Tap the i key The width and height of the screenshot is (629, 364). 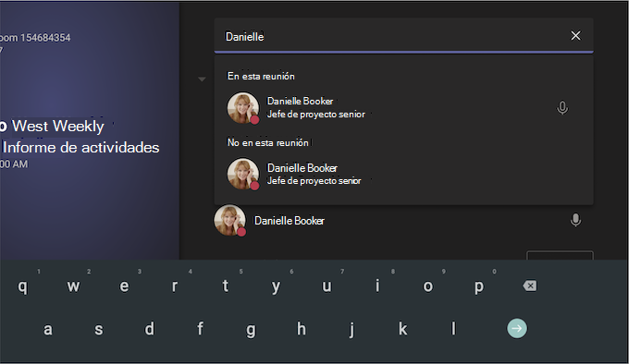(377, 285)
